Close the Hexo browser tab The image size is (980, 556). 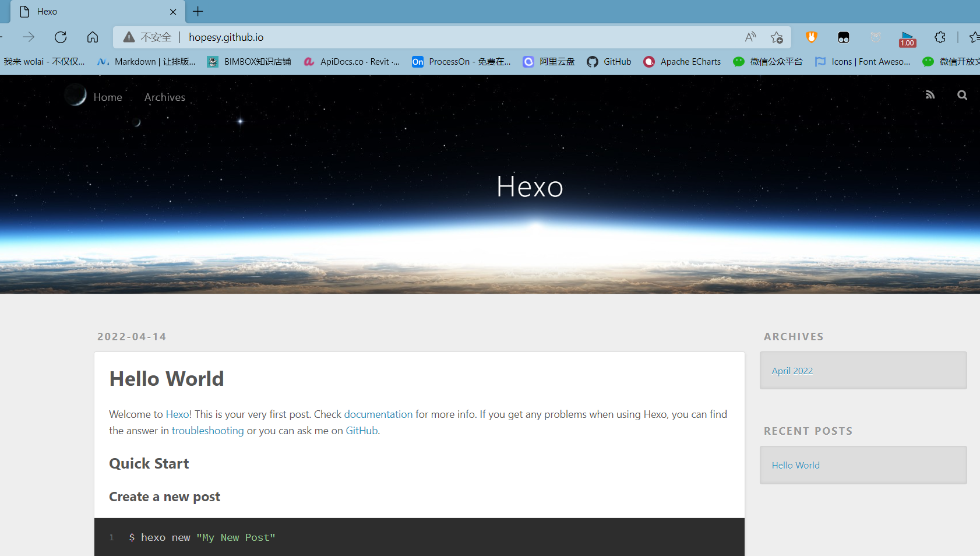coord(173,12)
